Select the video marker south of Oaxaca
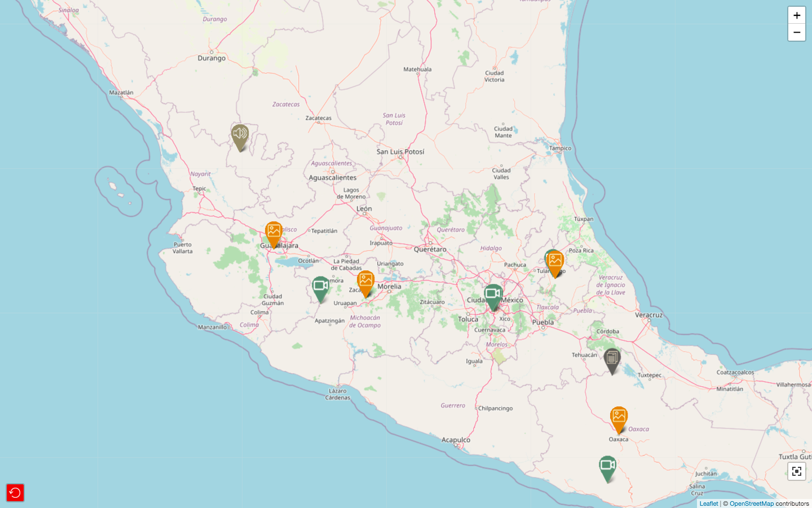 607,467
